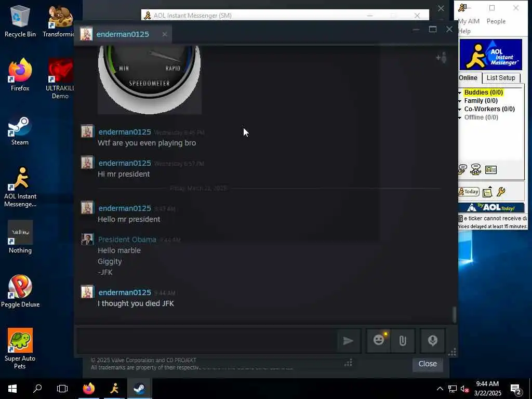Click the AIM notepad away-message icon

click(487, 192)
